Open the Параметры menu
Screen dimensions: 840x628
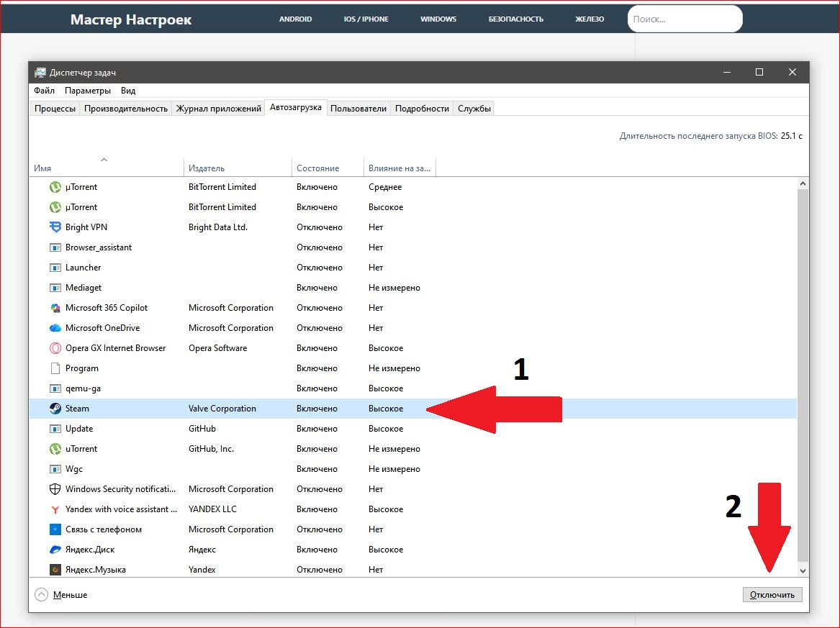[88, 91]
